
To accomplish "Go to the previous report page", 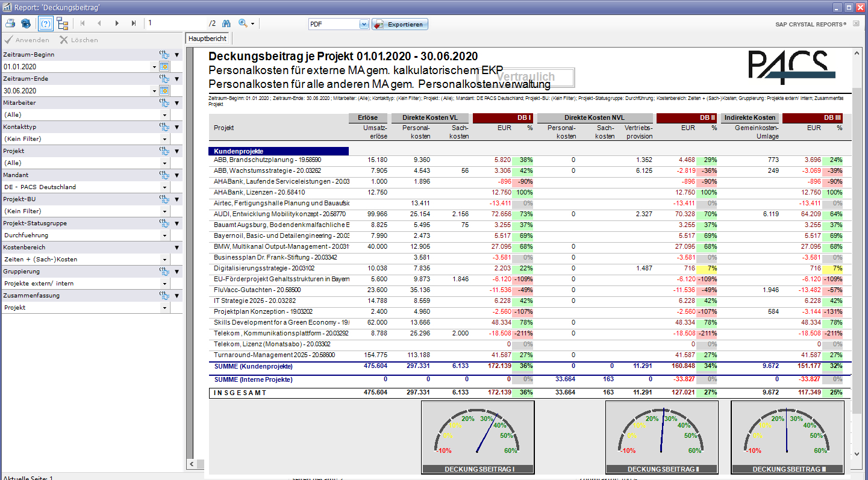I will pos(99,24).
